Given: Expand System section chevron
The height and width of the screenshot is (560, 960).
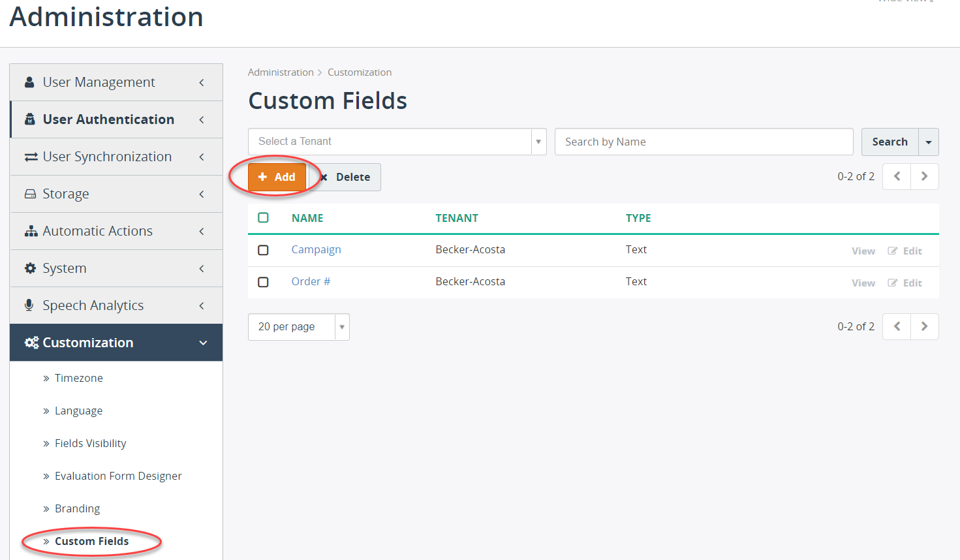Looking at the screenshot, I should point(202,268).
